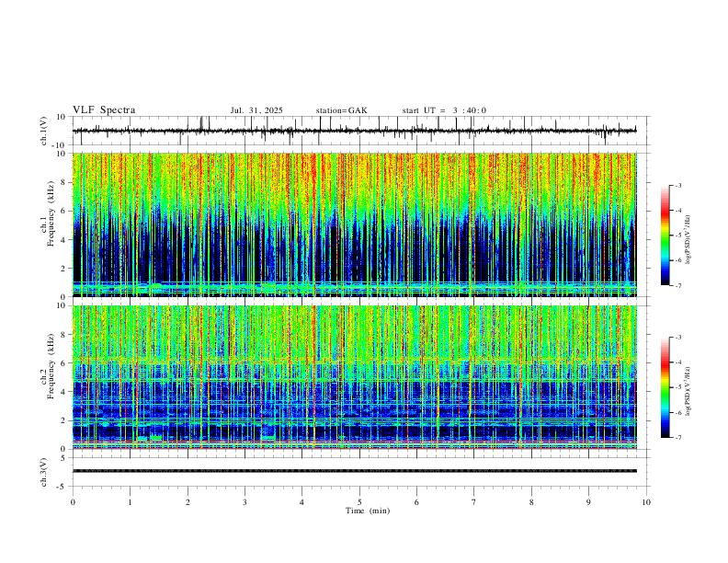Click the "-7" tick on the ch.1 colorbar
The width and height of the screenshot is (728, 563).
[x=677, y=286]
